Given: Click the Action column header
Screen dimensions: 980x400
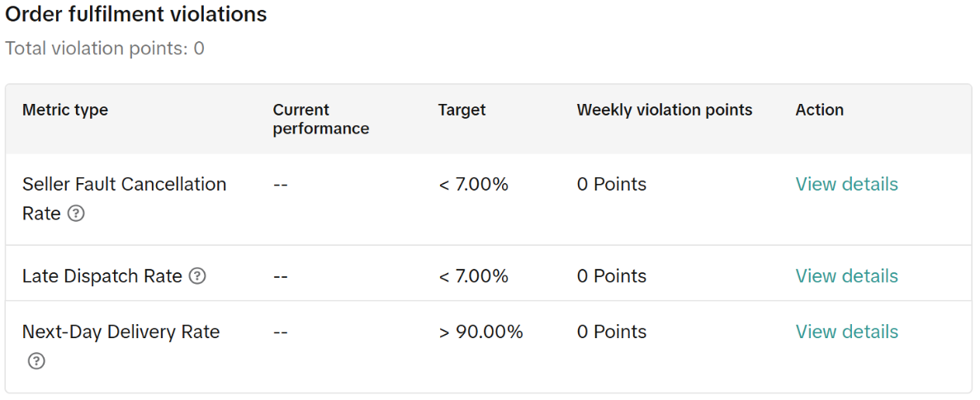Looking at the screenshot, I should (819, 110).
